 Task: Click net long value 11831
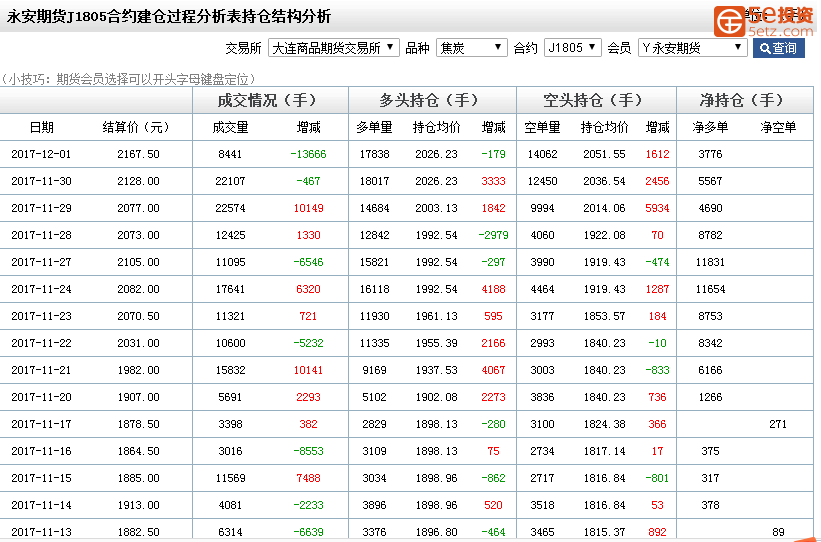pos(710,262)
